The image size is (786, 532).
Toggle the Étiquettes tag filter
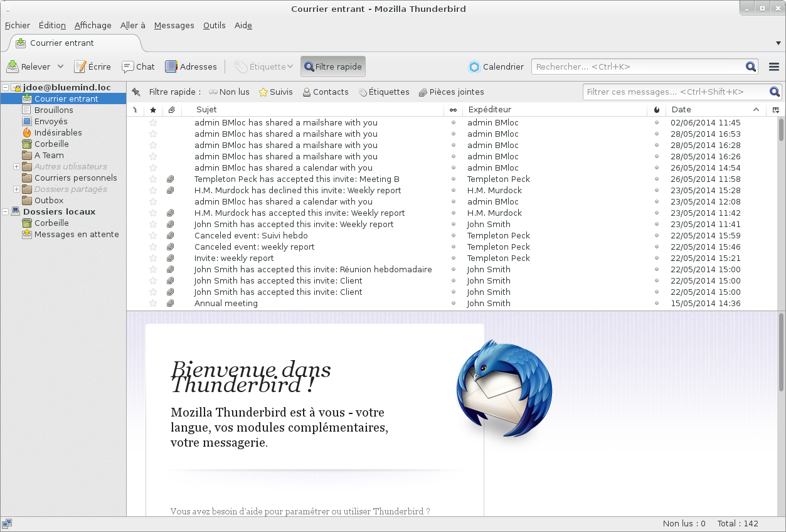(x=384, y=92)
